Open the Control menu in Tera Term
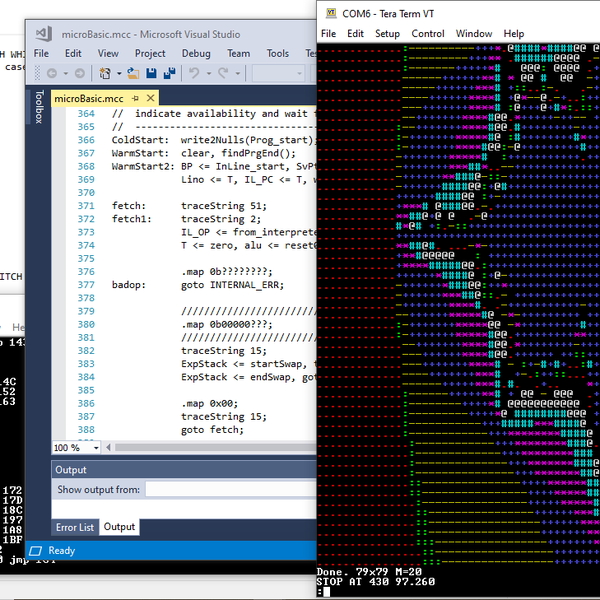 [428, 34]
